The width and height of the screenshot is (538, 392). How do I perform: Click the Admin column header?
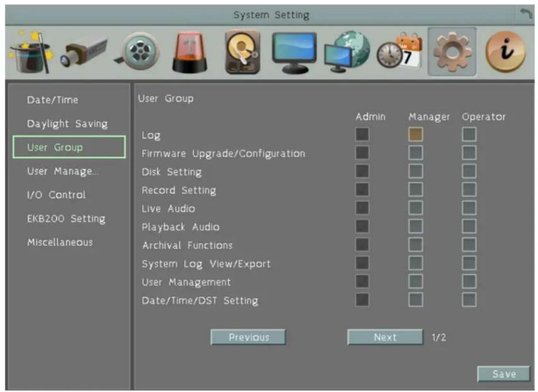pos(371,117)
